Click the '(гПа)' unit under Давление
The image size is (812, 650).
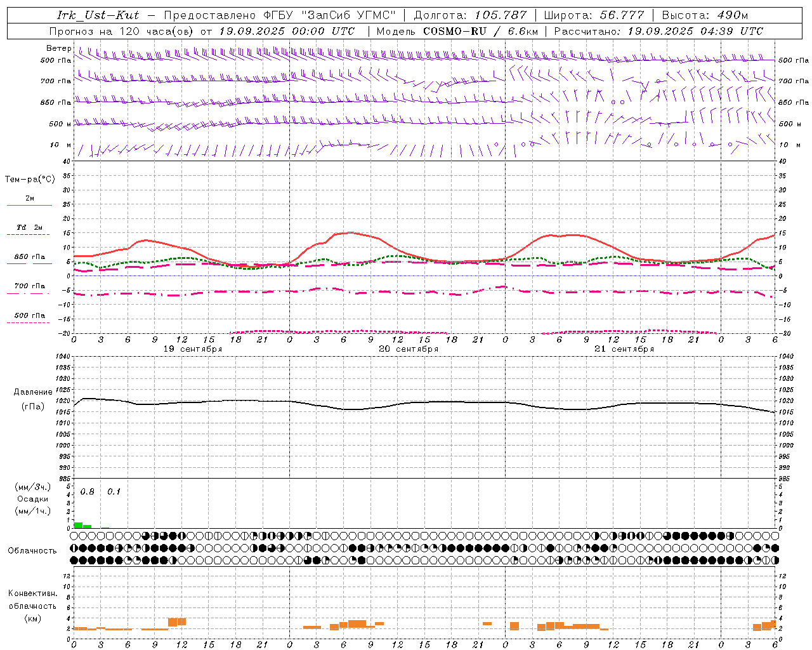(32, 407)
